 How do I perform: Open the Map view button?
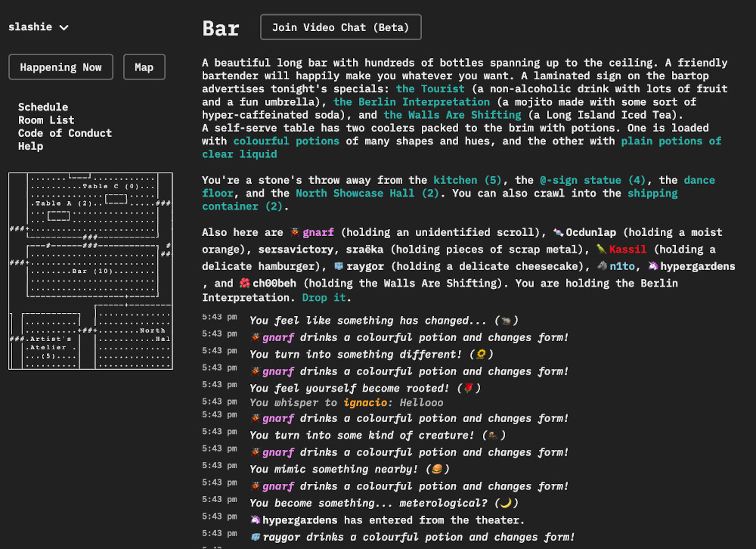point(144,67)
